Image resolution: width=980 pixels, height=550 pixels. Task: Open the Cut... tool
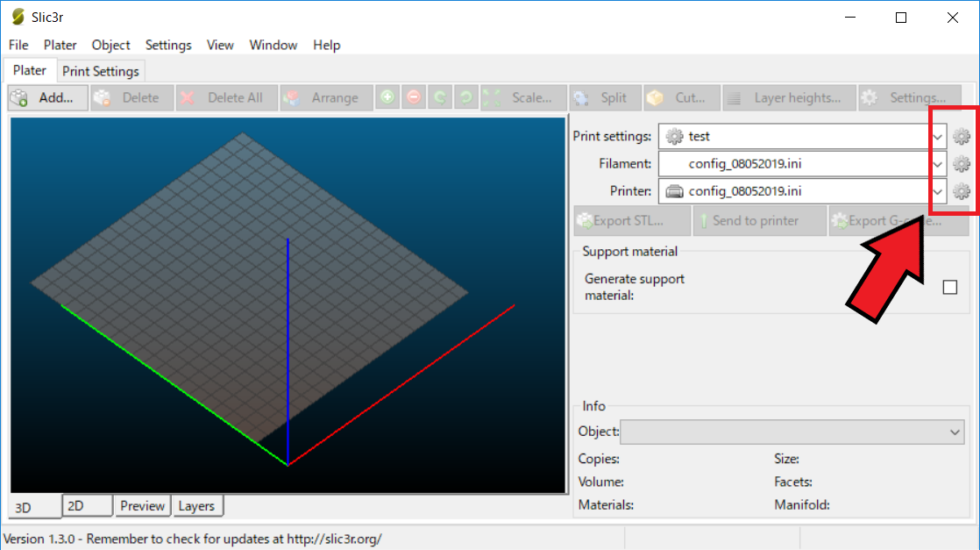click(682, 97)
